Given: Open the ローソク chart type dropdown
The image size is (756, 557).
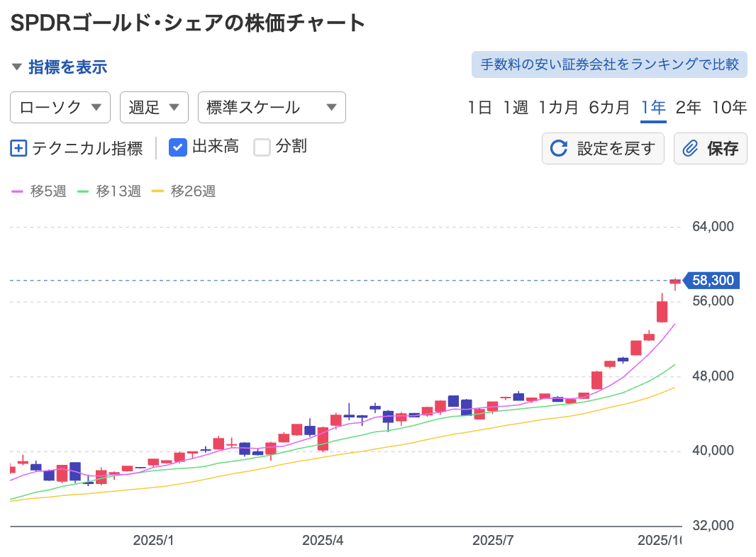Looking at the screenshot, I should [60, 108].
